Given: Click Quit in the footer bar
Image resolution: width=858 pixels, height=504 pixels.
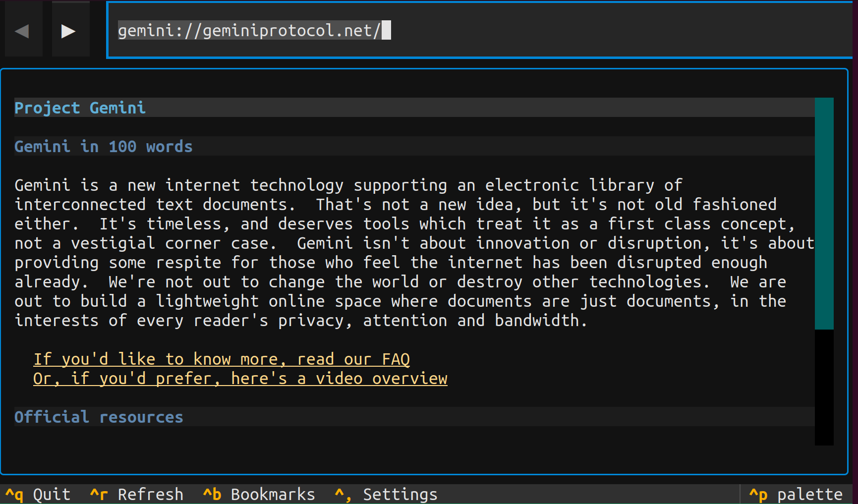Looking at the screenshot, I should 52,495.
